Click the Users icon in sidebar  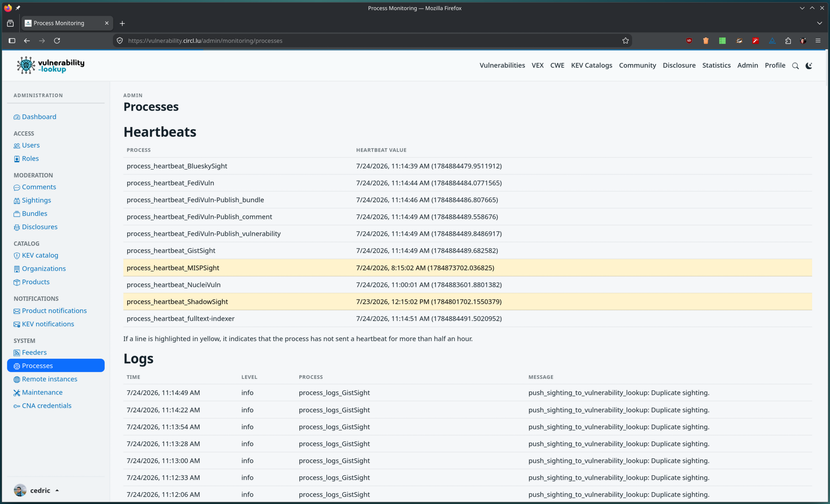pyautogui.click(x=17, y=146)
